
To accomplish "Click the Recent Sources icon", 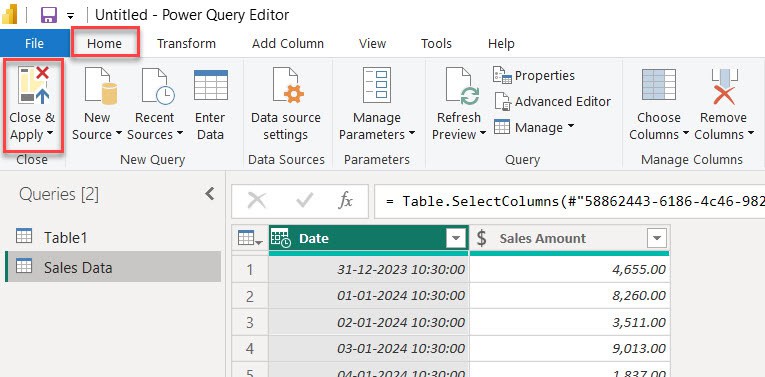I will tap(158, 86).
